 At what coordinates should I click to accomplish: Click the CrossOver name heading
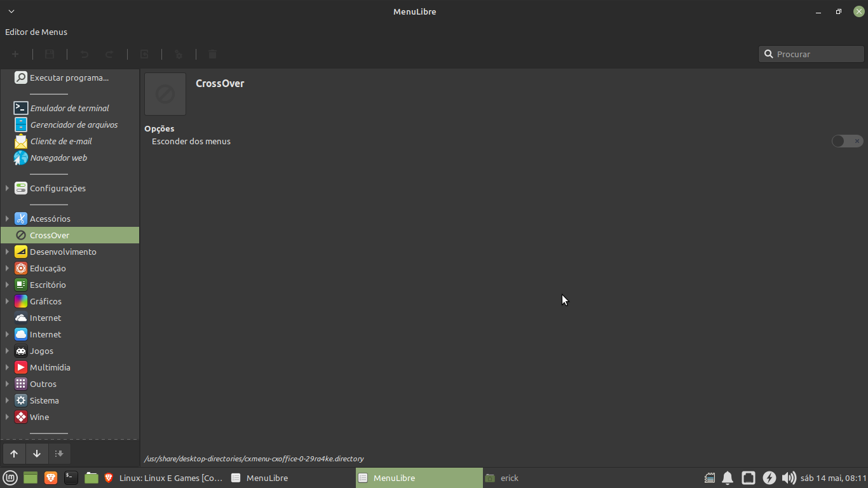pos(220,83)
